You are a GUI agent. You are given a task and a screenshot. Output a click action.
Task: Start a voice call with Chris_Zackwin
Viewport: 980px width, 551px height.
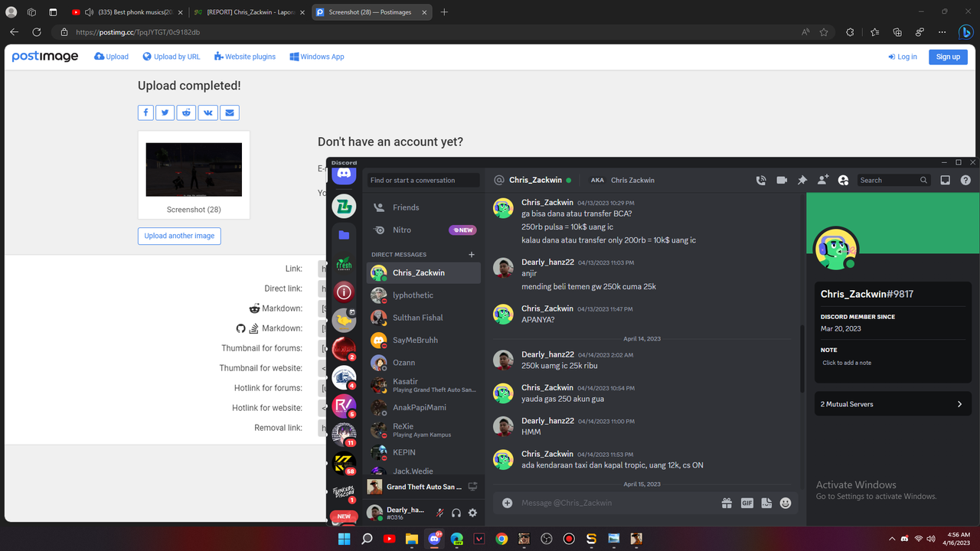click(x=761, y=181)
